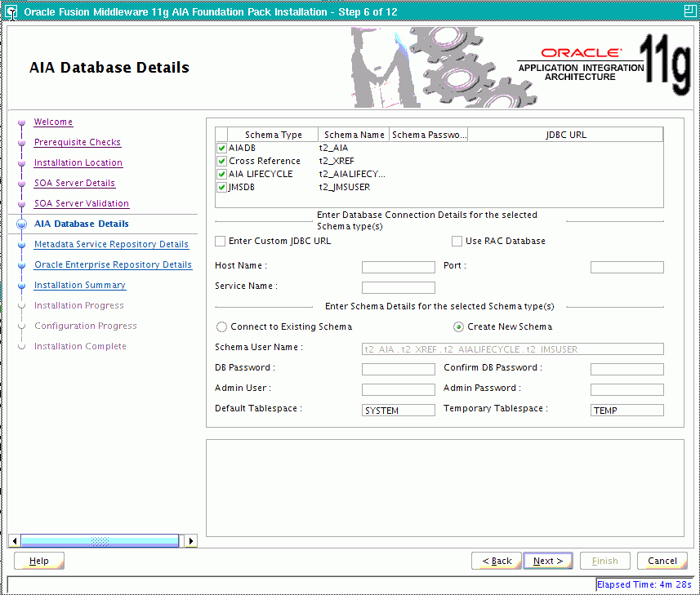Open the Installation Location step
The height and width of the screenshot is (595, 700).
[78, 162]
